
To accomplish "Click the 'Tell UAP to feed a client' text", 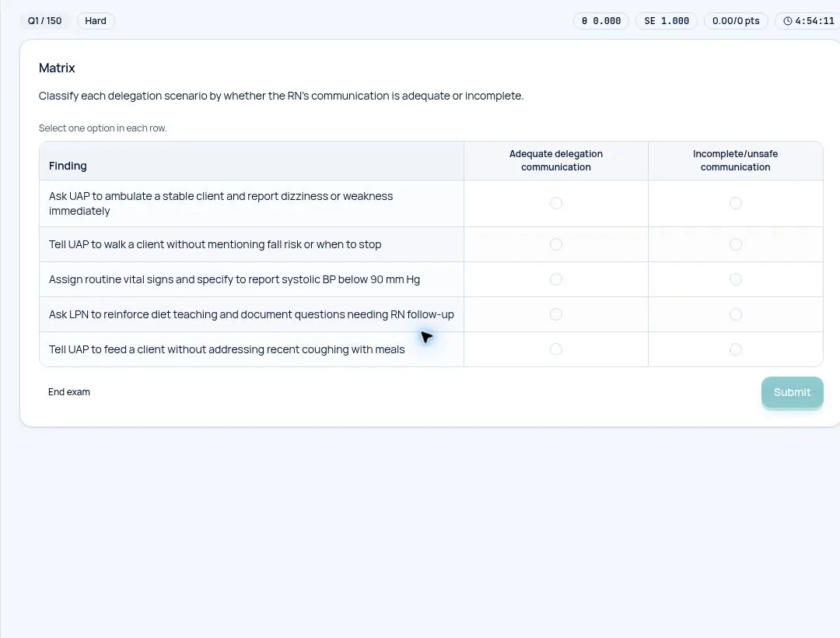I will 226,349.
